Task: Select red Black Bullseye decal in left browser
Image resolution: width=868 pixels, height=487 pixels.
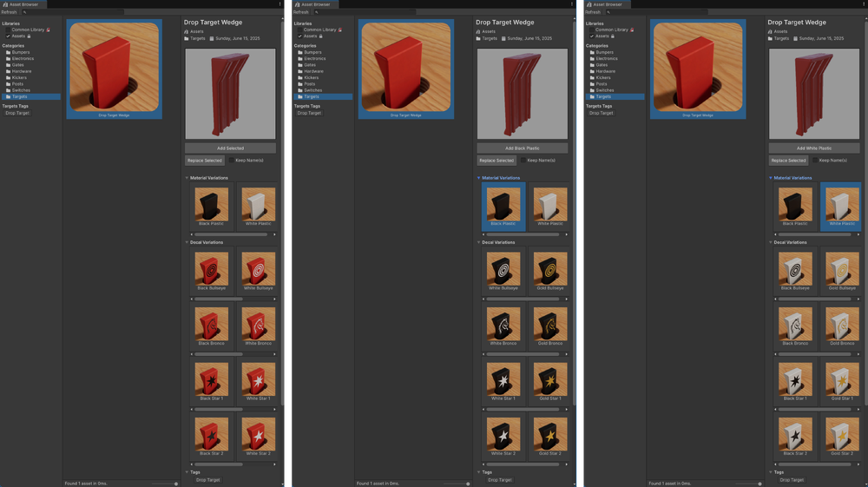Action: [212, 271]
